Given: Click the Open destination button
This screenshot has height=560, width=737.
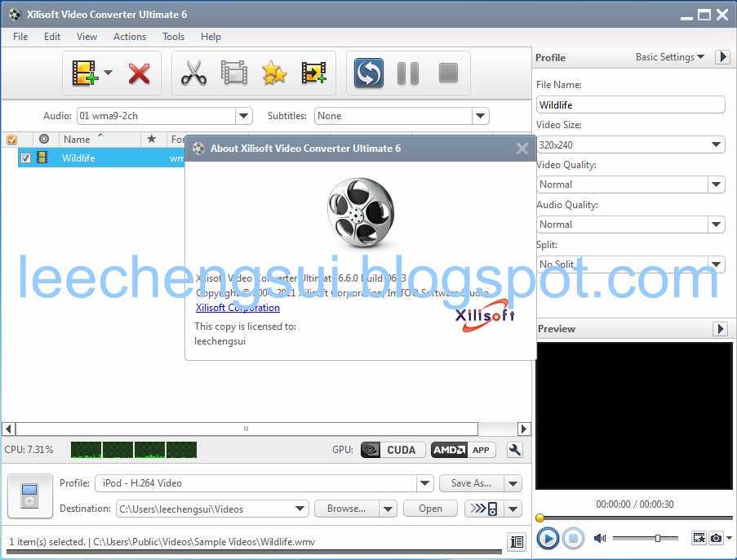Looking at the screenshot, I should tap(430, 509).
